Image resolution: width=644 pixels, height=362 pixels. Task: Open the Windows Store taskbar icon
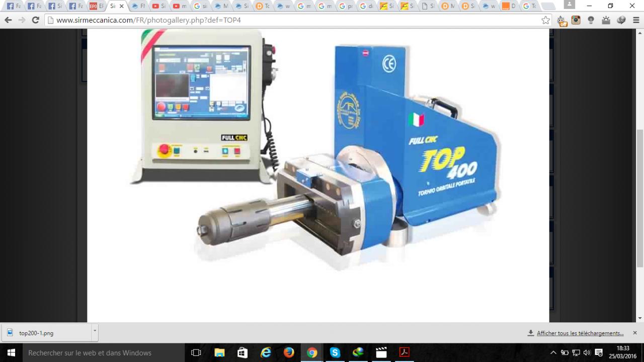[243, 352]
